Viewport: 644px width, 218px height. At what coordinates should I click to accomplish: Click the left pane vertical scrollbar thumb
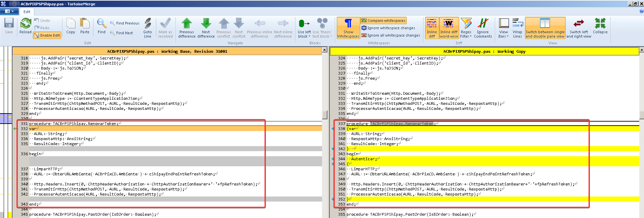325,115
